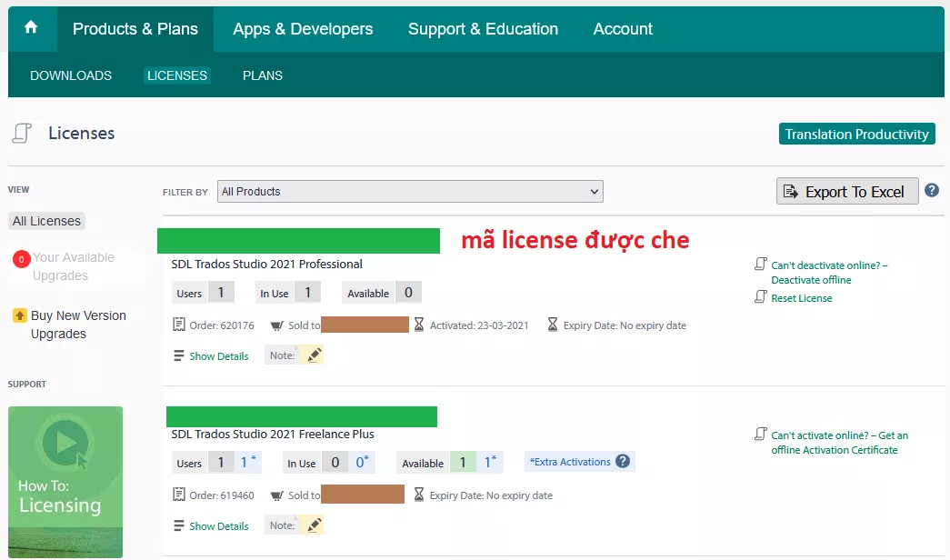Open the Apps & Developers menu
This screenshot has width=950, height=560.
click(x=303, y=29)
